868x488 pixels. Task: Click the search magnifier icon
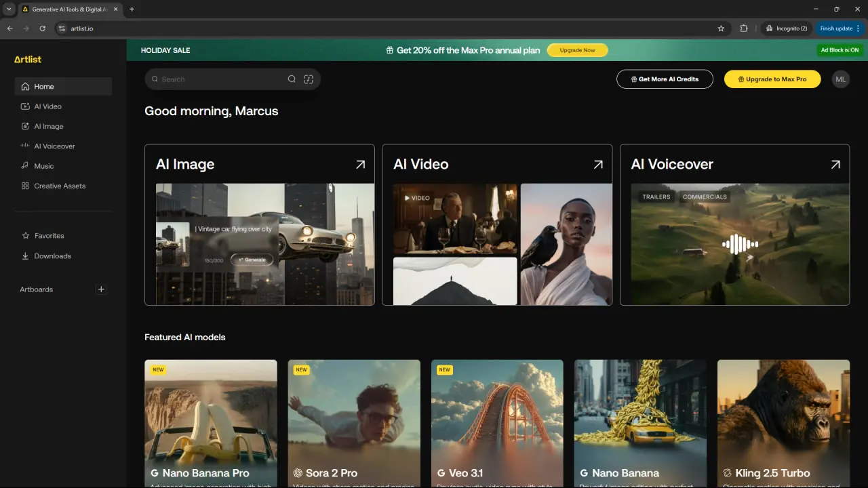(x=292, y=79)
